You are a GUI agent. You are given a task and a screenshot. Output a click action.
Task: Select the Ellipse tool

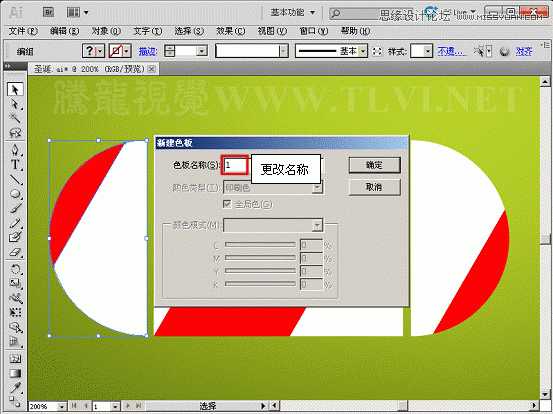point(15,194)
